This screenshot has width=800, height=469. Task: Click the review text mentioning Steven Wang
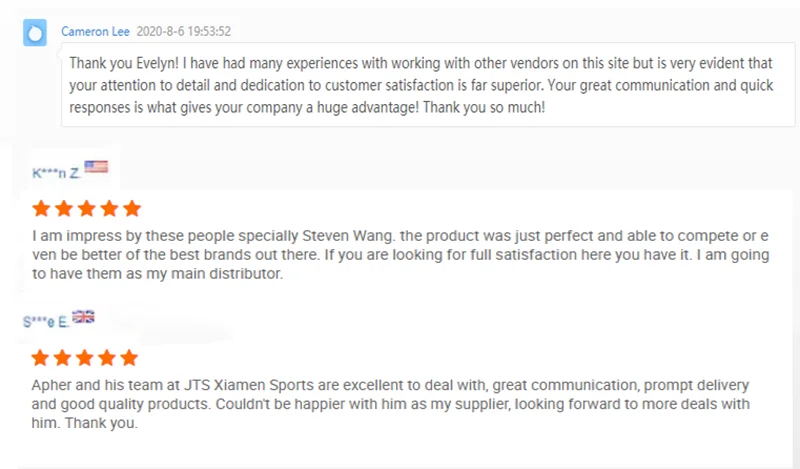[x=400, y=255]
